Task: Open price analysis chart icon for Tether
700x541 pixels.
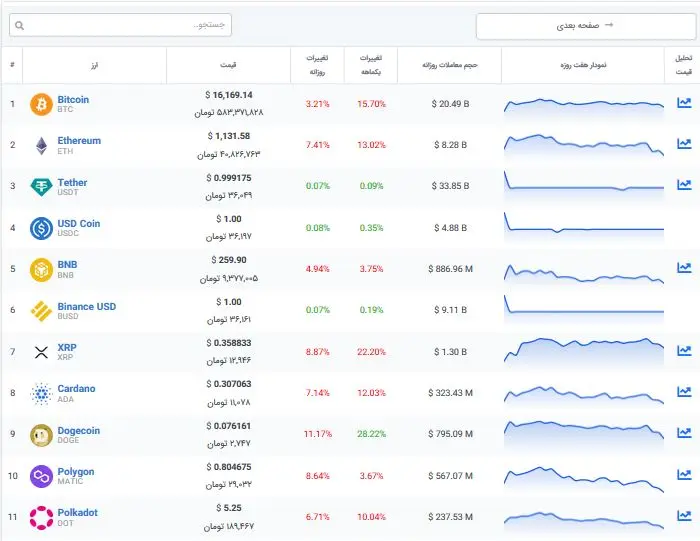Action: 684,184
